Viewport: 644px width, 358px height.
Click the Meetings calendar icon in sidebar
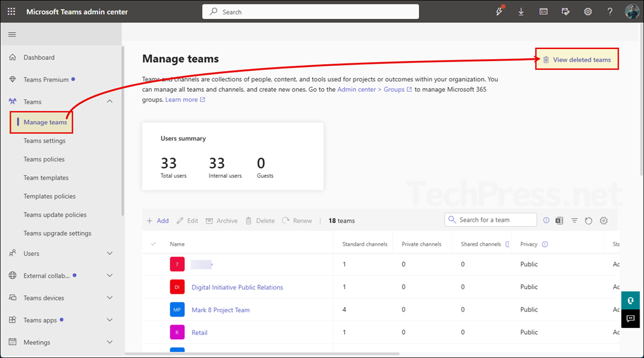13,342
